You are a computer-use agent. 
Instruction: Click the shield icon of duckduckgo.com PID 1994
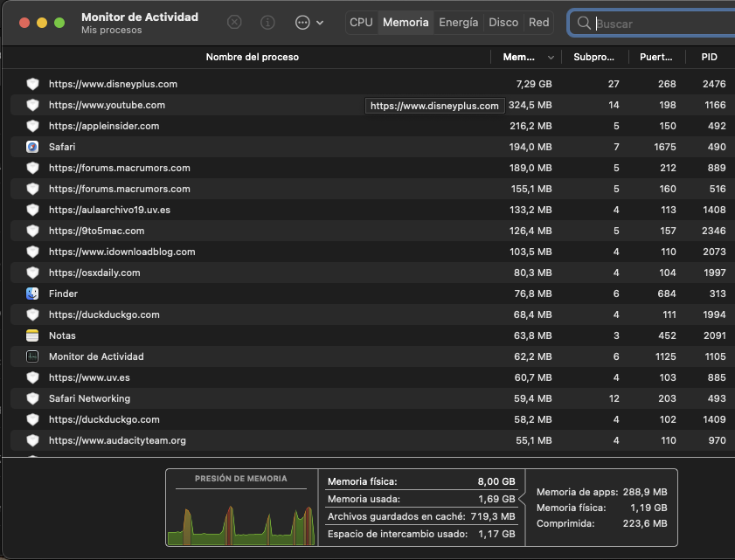coord(32,315)
